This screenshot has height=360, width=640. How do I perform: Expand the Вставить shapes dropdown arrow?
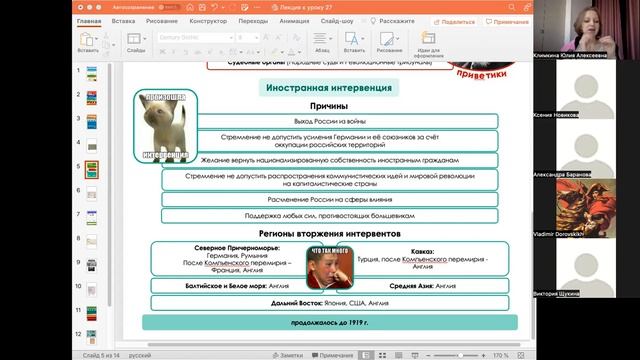[362, 39]
